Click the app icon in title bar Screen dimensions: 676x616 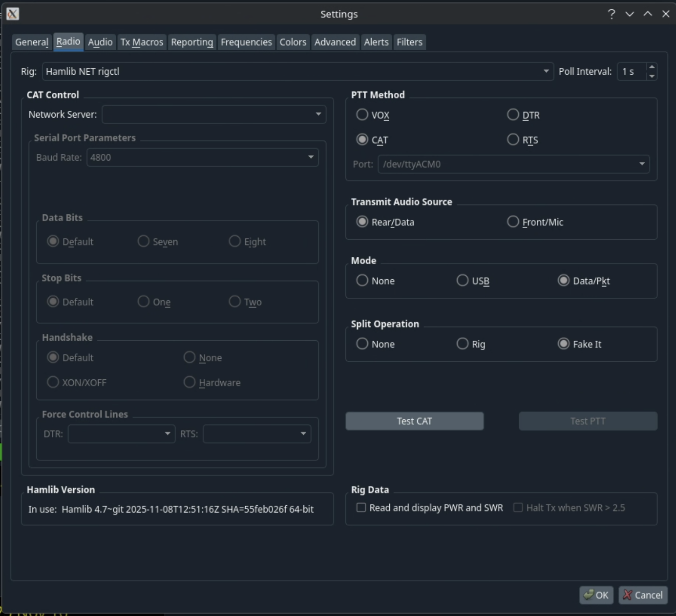tap(13, 14)
